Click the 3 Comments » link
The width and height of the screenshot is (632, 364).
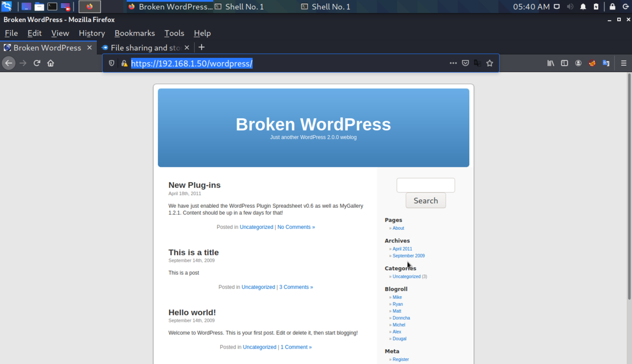pyautogui.click(x=296, y=287)
